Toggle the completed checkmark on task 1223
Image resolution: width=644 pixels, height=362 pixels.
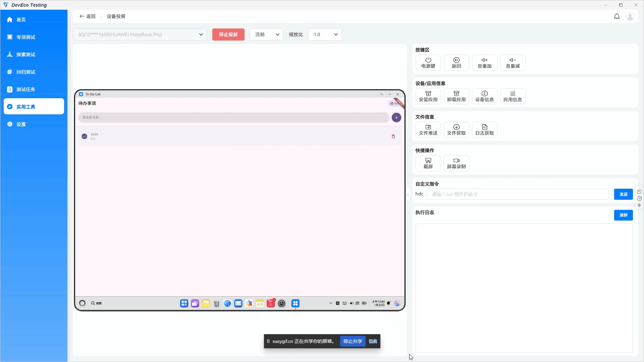pos(84,136)
